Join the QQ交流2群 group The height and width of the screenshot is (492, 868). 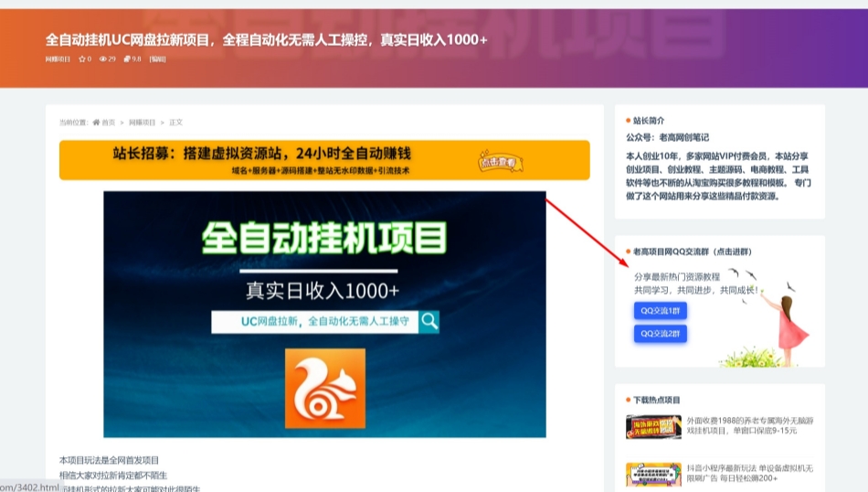tap(660, 334)
